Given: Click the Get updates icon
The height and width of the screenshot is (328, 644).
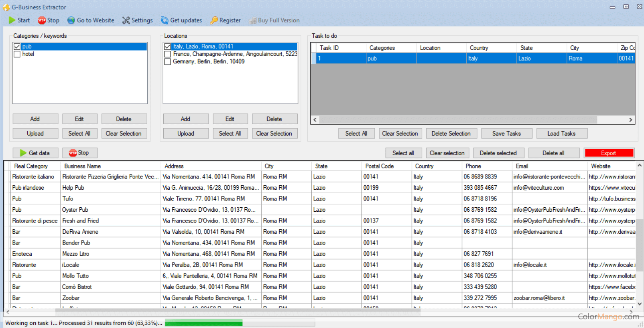Looking at the screenshot, I should (x=165, y=20).
